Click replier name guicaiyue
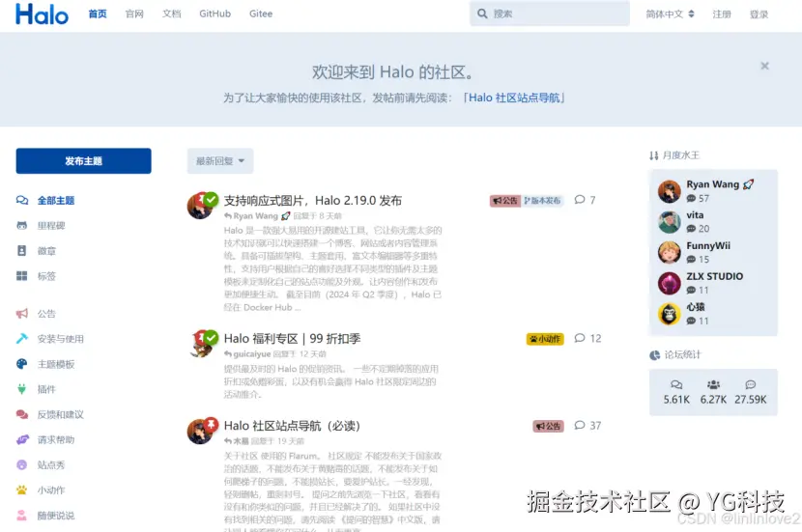This screenshot has width=802, height=532. [x=251, y=353]
